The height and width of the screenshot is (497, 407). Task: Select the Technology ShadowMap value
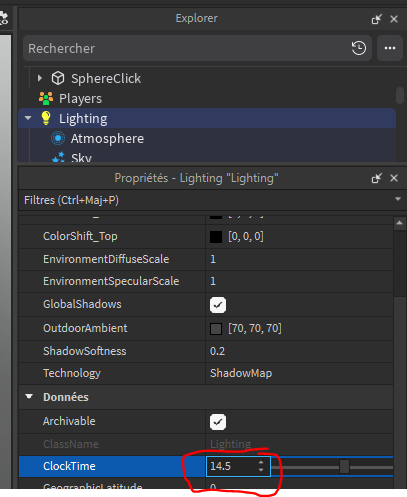tap(241, 373)
